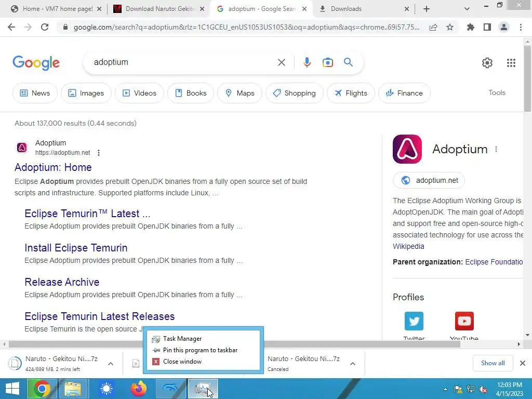Screen dimensions: 532x399
Task: Click the share page icon in address bar
Action: click(x=433, y=28)
